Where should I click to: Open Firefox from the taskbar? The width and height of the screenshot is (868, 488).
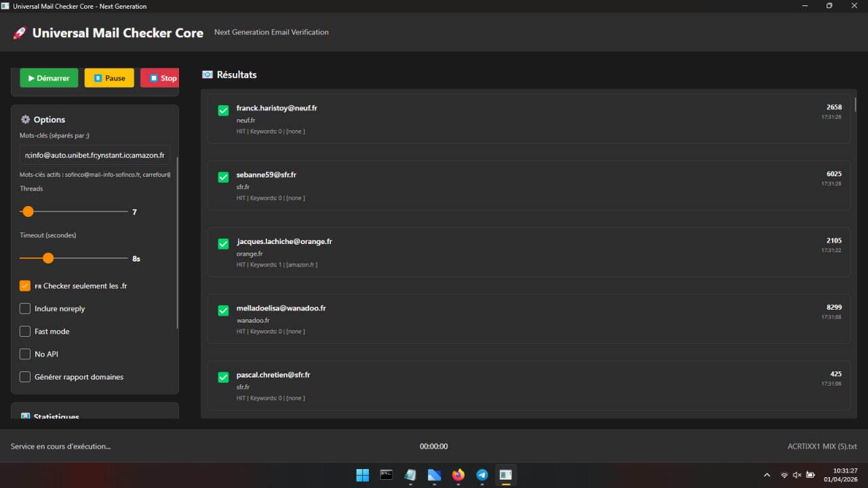[x=458, y=475]
